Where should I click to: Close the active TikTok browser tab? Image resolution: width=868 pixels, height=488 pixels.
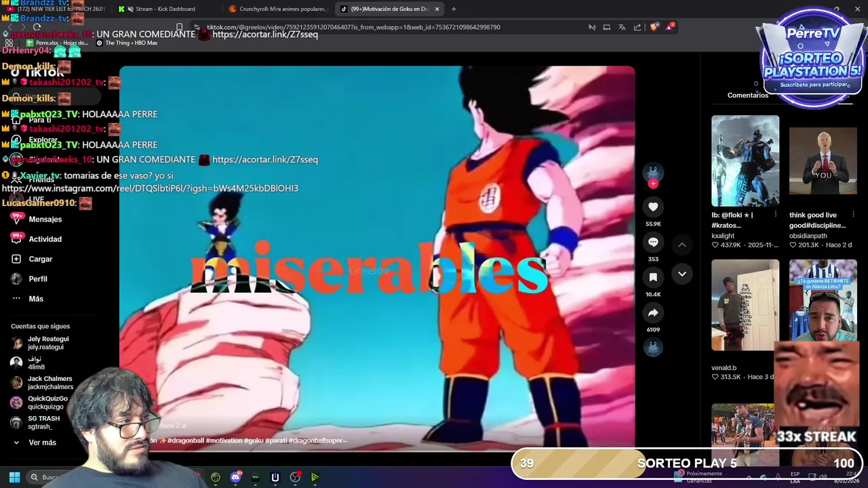pos(437,9)
